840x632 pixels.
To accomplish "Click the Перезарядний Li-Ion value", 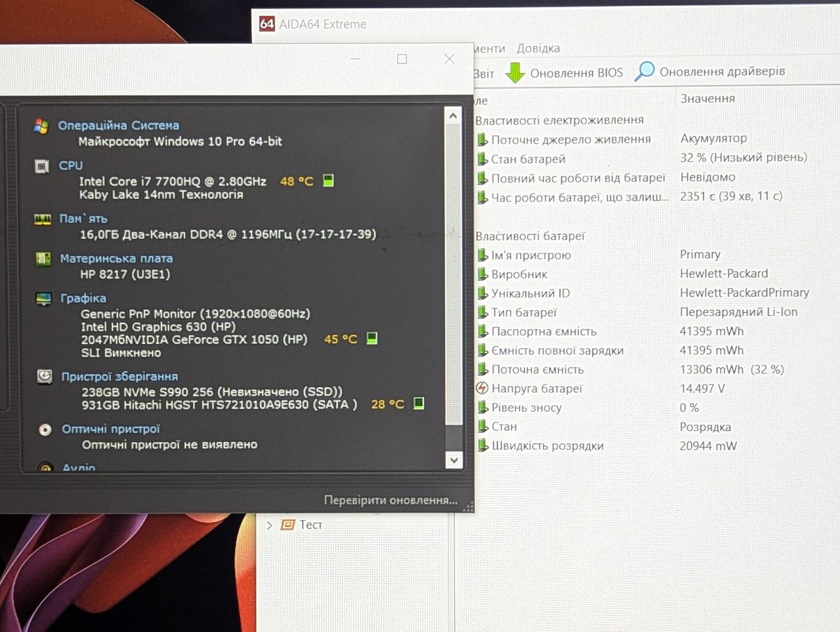I will tap(739, 312).
